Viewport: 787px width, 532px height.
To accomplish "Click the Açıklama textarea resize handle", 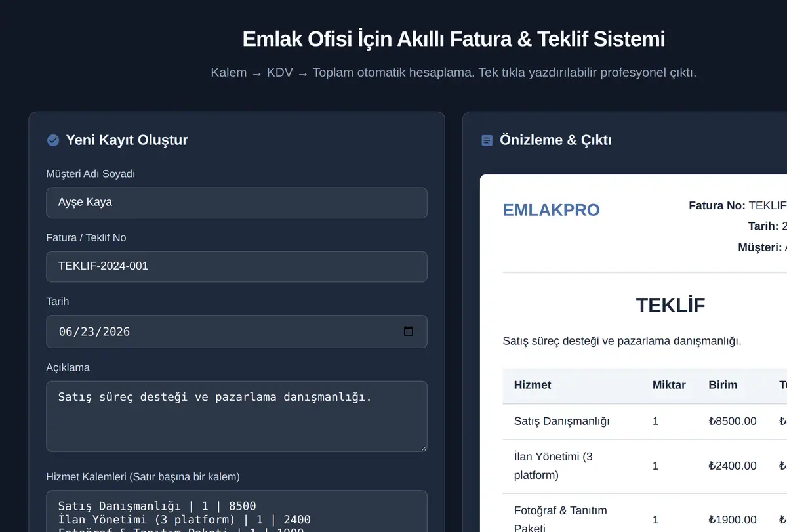I will (x=423, y=447).
